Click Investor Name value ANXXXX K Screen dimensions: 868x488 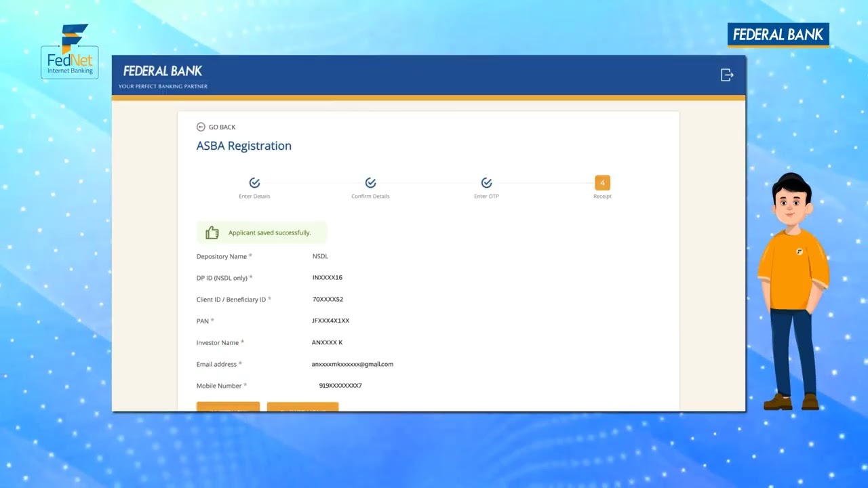[x=327, y=342]
